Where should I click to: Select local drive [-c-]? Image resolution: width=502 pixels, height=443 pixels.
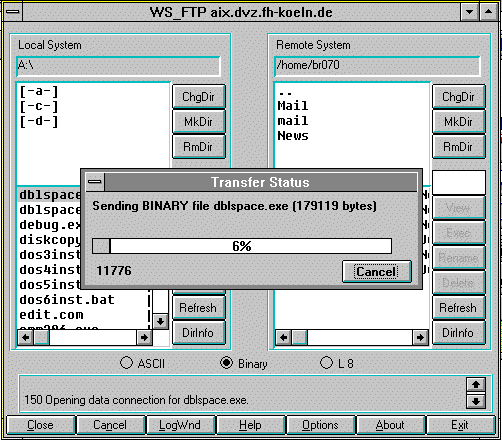(39, 106)
